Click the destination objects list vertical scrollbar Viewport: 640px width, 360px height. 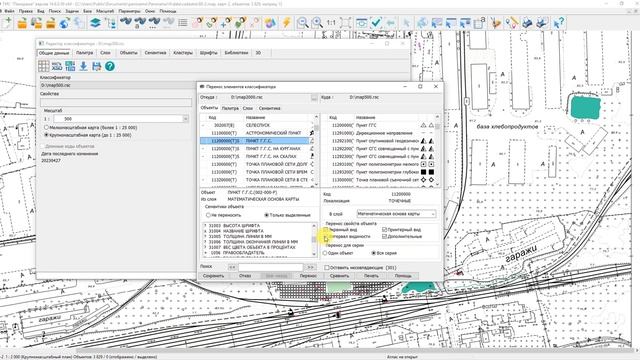(438, 151)
